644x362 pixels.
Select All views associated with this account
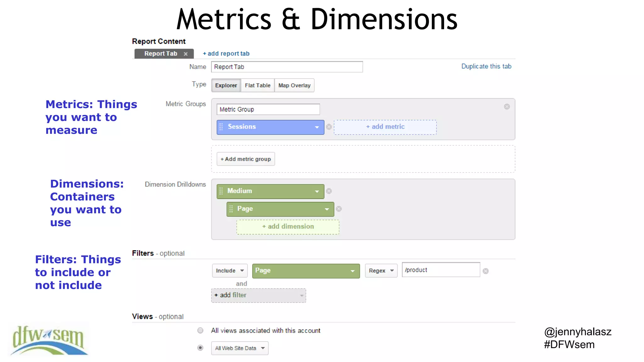click(x=200, y=330)
